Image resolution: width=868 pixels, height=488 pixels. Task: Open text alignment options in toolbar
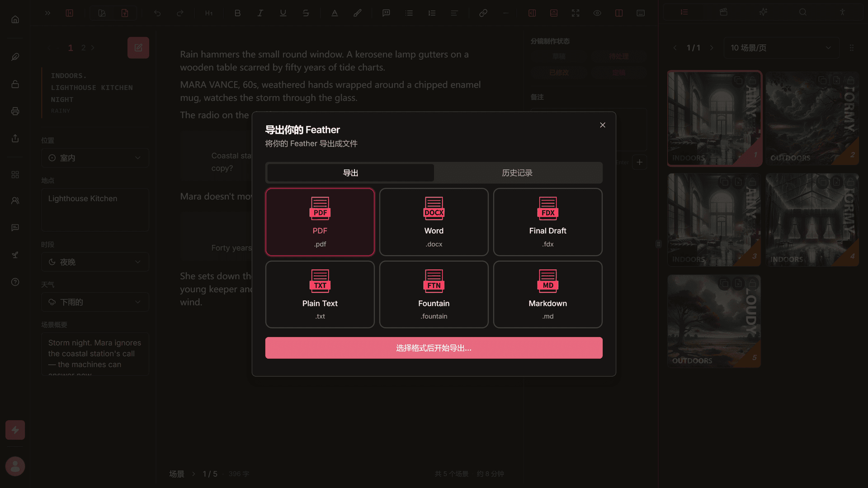click(454, 13)
